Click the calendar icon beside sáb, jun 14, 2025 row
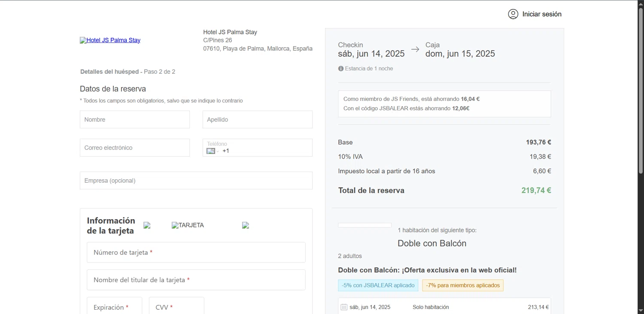The height and width of the screenshot is (314, 644). [x=344, y=307]
